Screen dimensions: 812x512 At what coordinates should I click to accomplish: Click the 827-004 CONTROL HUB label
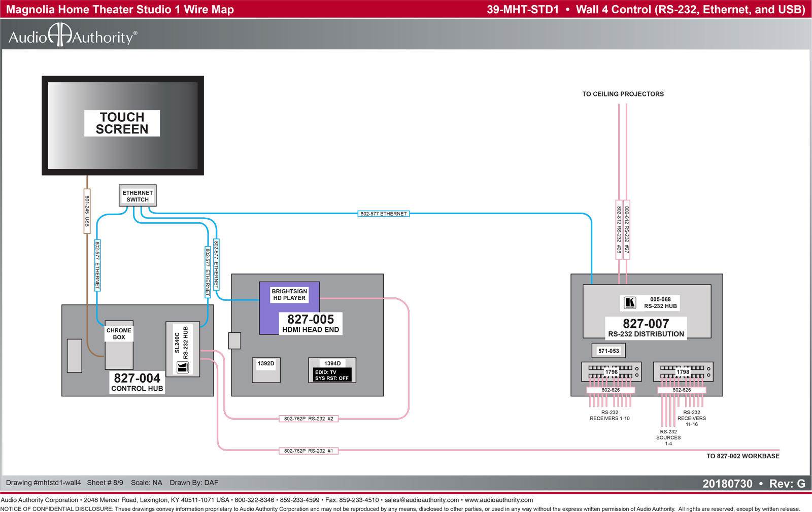coord(137,383)
